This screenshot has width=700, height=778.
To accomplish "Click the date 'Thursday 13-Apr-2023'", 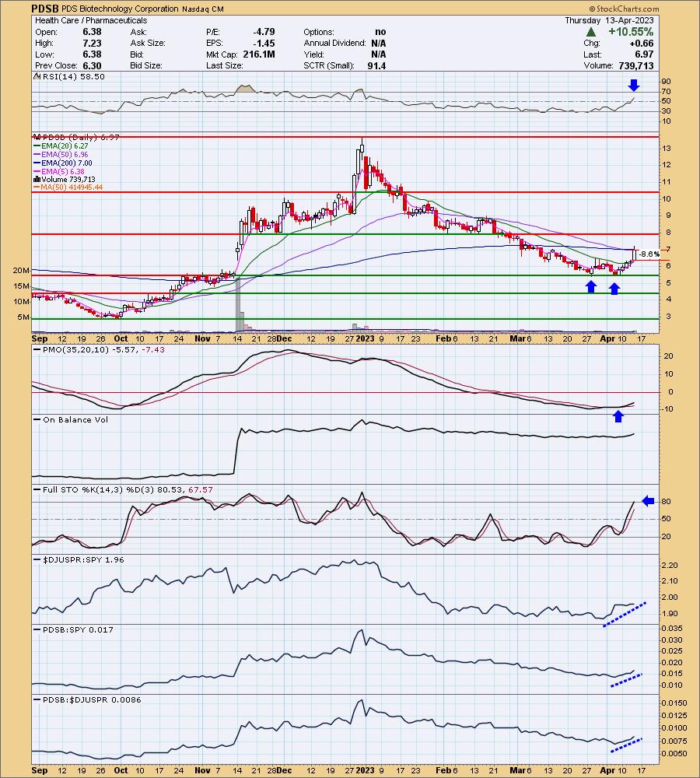I will (609, 20).
